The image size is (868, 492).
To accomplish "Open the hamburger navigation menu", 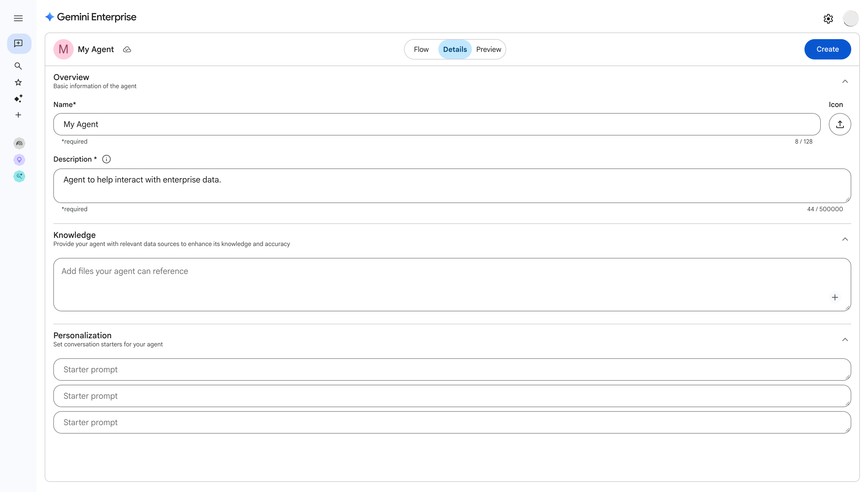I will click(x=18, y=18).
